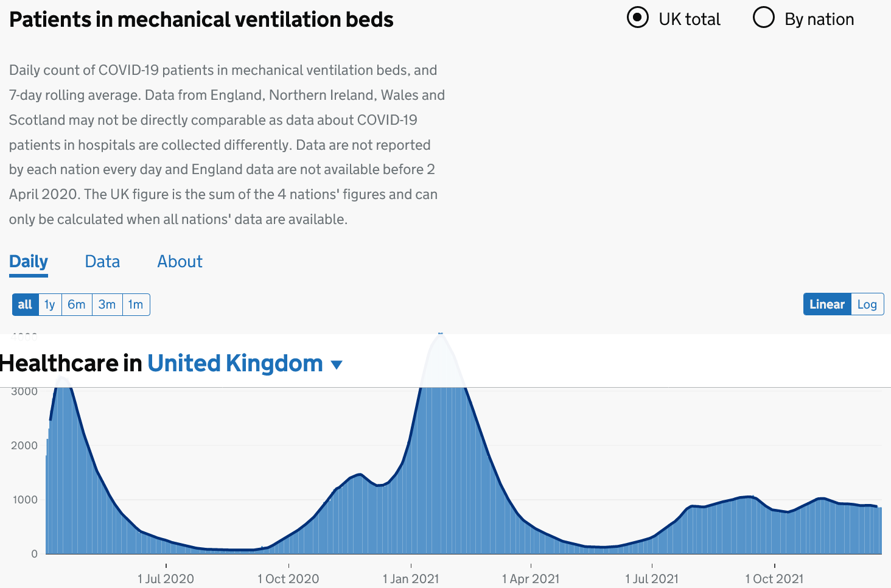Switch chart scale to Log
891x588 pixels.
click(x=867, y=304)
